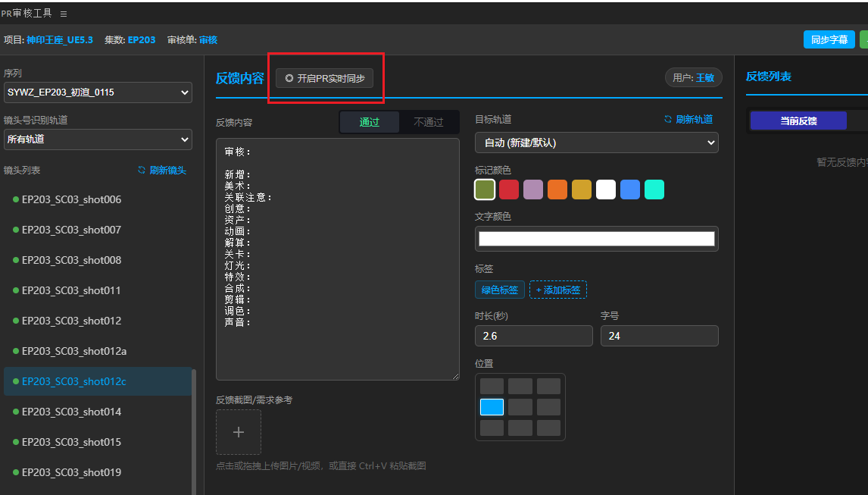Screen dimensions: 868x495
Task: Click the 时长(秒) input field
Action: (533, 336)
